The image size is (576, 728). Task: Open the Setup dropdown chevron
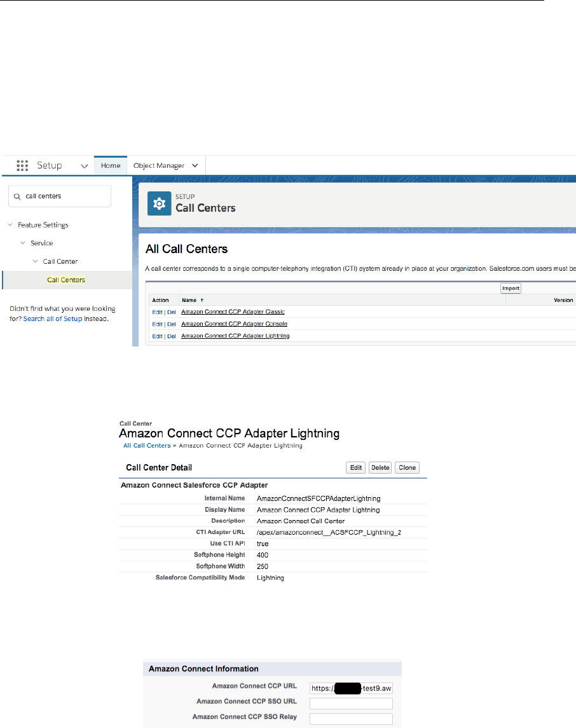(x=84, y=166)
